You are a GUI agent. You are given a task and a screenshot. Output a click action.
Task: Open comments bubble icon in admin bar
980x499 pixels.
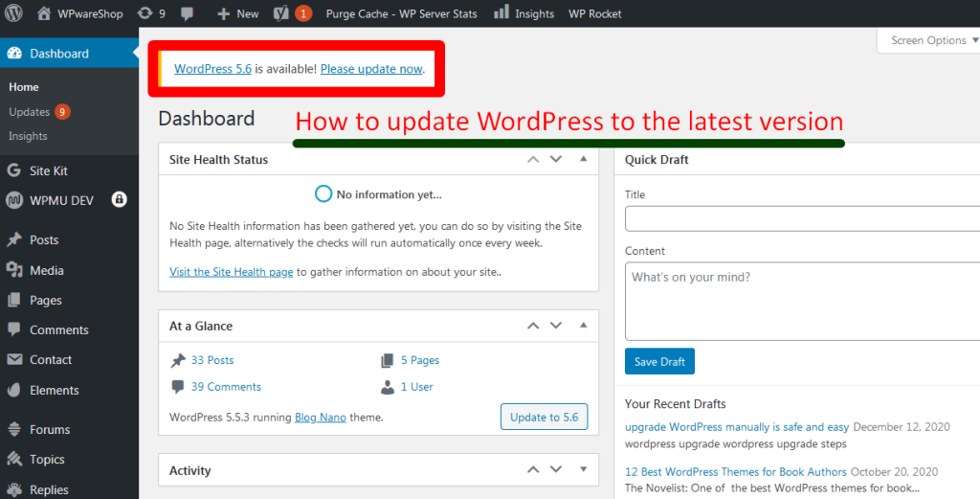point(187,13)
